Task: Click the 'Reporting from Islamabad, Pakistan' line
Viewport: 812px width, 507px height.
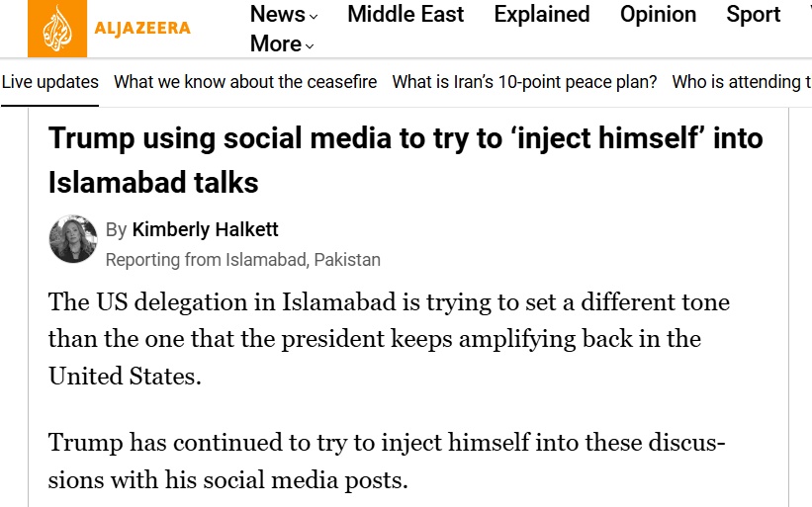Action: click(242, 260)
